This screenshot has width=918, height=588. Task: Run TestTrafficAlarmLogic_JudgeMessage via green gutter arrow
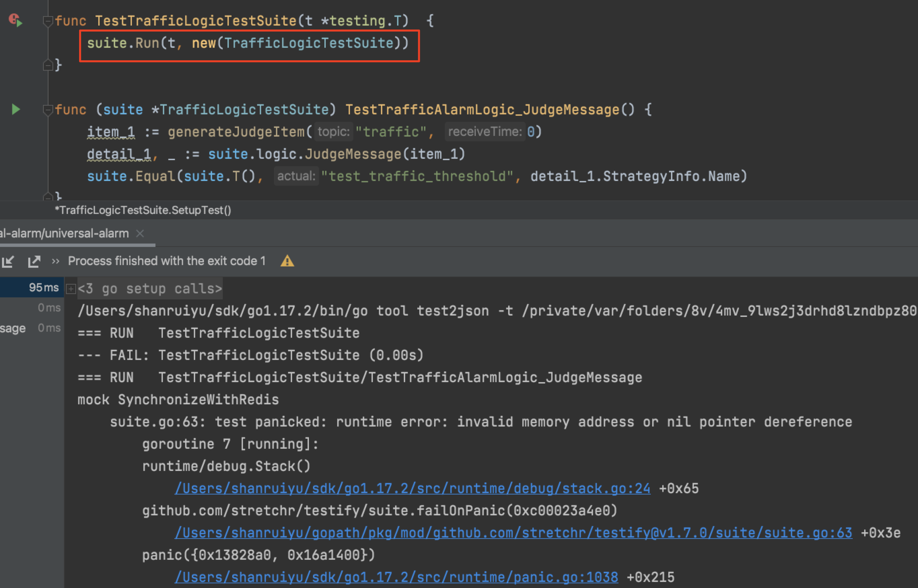(x=16, y=110)
